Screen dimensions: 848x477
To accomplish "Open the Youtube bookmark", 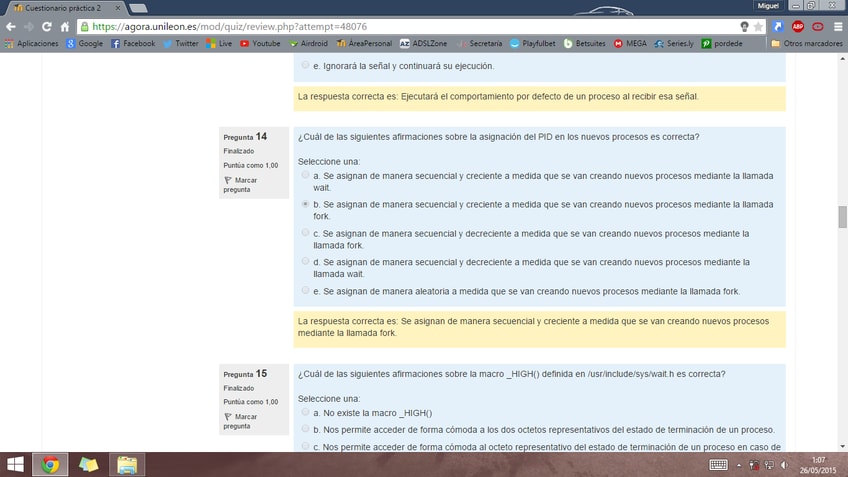I will point(260,44).
